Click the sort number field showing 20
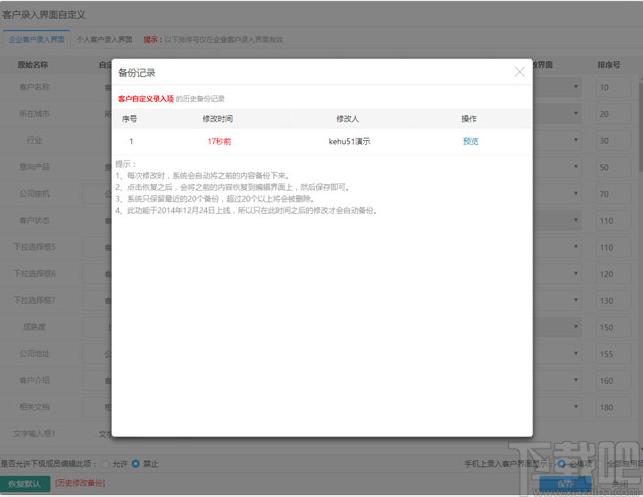 [612, 114]
